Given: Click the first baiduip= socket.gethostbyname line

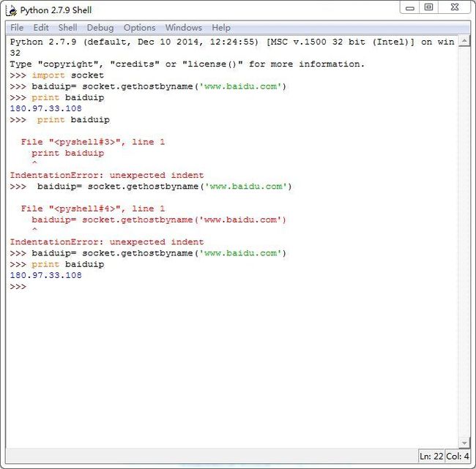Looking at the screenshot, I should (148, 86).
